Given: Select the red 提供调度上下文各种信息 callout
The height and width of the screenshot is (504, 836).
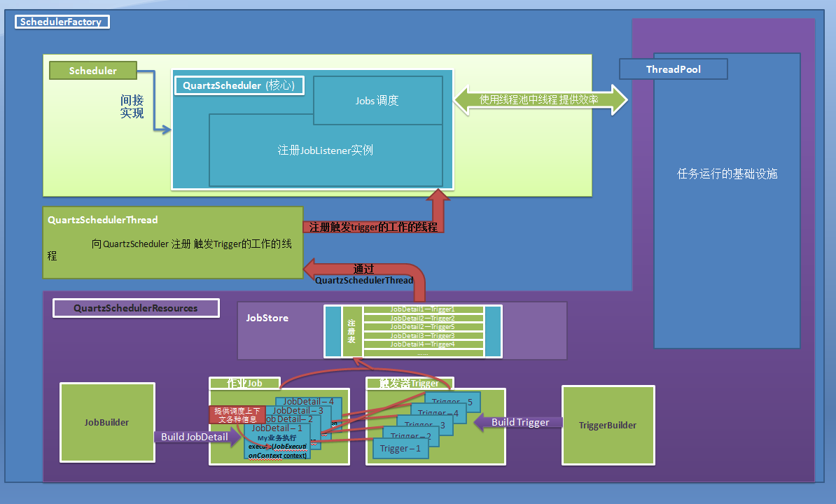Looking at the screenshot, I should pyautogui.click(x=237, y=415).
